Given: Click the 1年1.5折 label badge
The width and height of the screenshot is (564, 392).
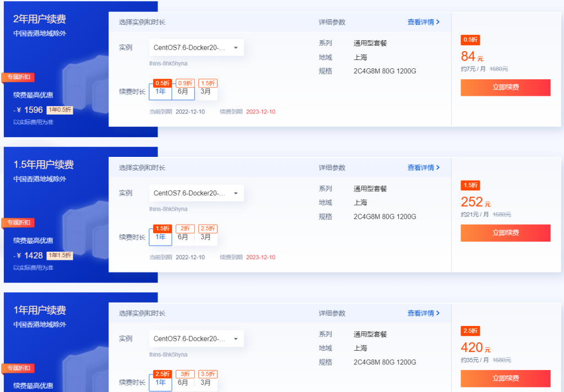Looking at the screenshot, I should [x=59, y=255].
